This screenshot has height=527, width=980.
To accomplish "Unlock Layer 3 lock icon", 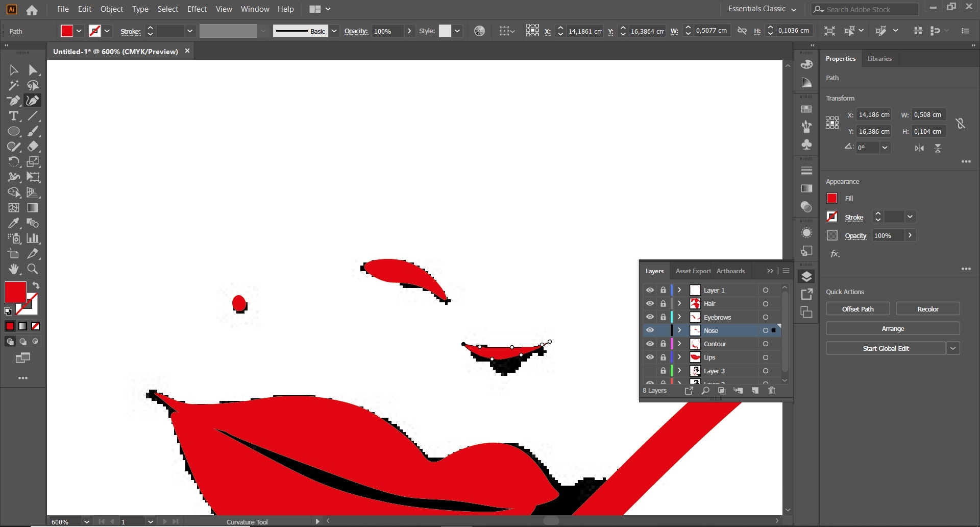I will point(663,371).
